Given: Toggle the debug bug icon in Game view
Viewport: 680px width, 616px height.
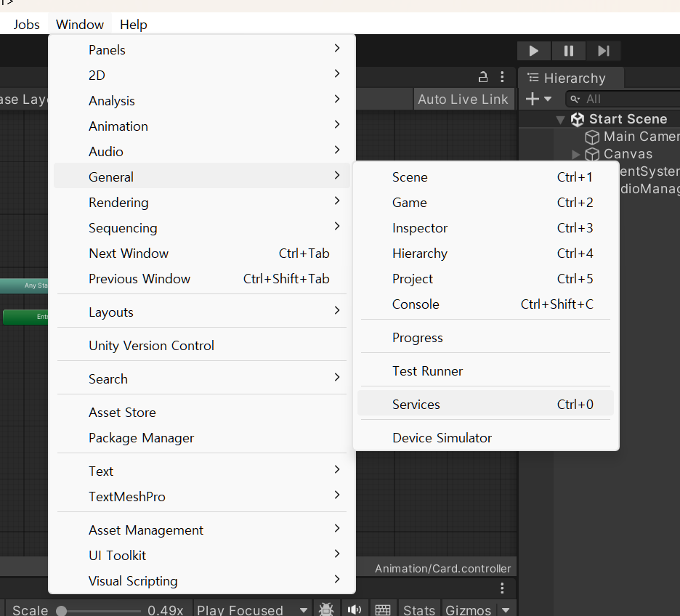Looking at the screenshot, I should click(x=325, y=609).
